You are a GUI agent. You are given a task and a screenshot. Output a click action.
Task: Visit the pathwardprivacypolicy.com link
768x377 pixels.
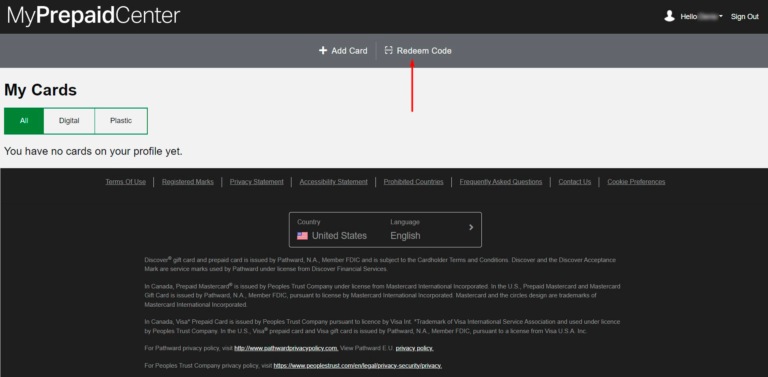point(286,348)
